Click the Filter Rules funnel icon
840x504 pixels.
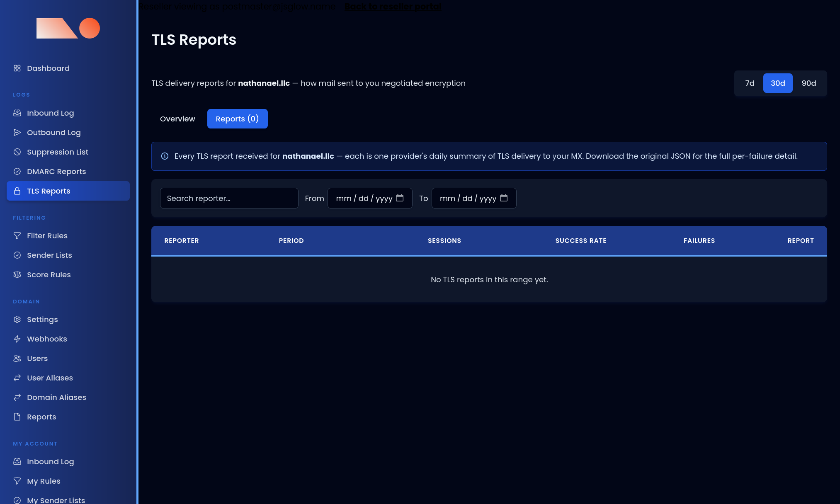click(x=17, y=235)
